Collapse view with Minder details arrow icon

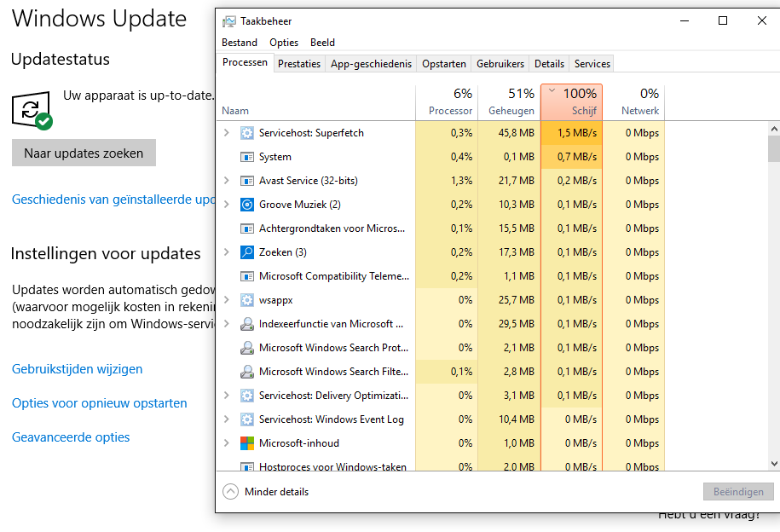230,492
